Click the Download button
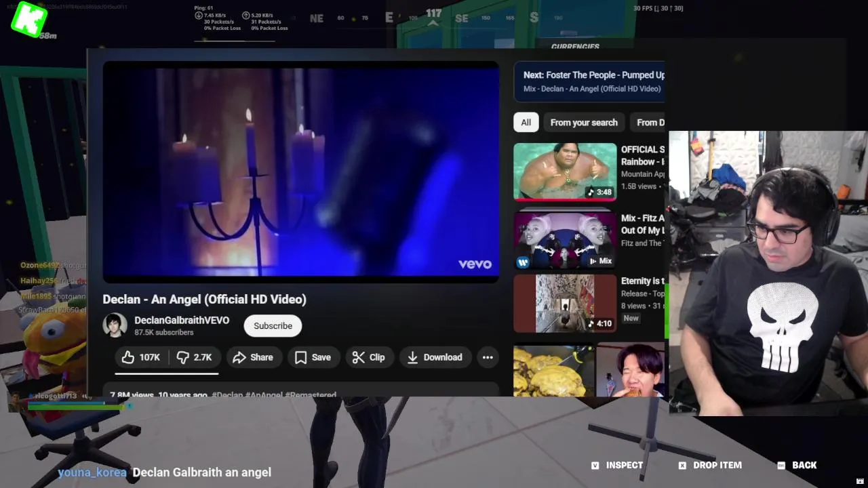The height and width of the screenshot is (488, 868). (434, 357)
